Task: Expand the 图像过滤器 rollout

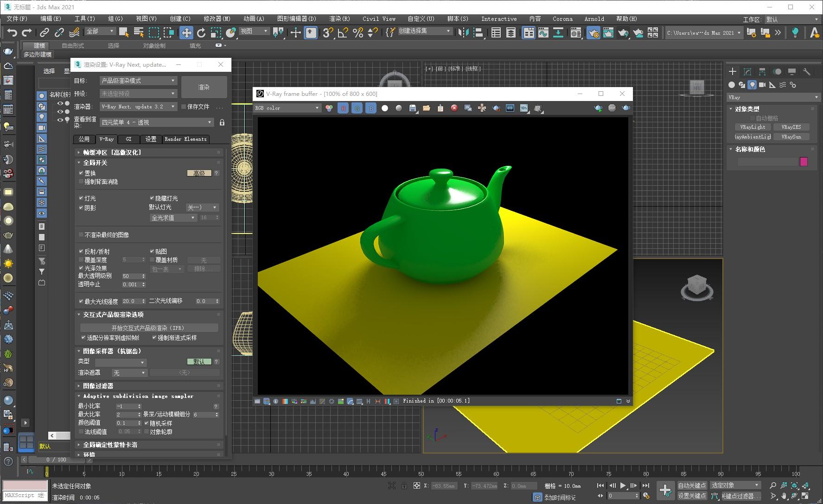Action: tap(98, 386)
